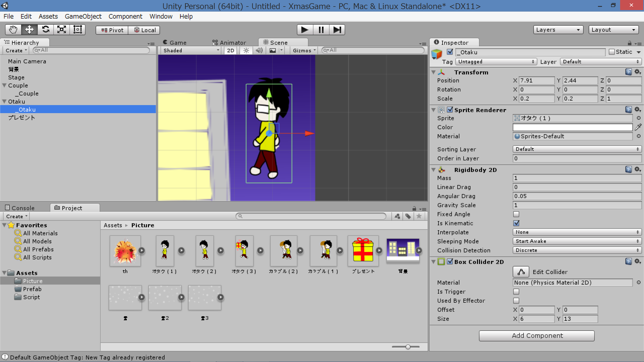Open the GameObject menu

[x=83, y=16]
